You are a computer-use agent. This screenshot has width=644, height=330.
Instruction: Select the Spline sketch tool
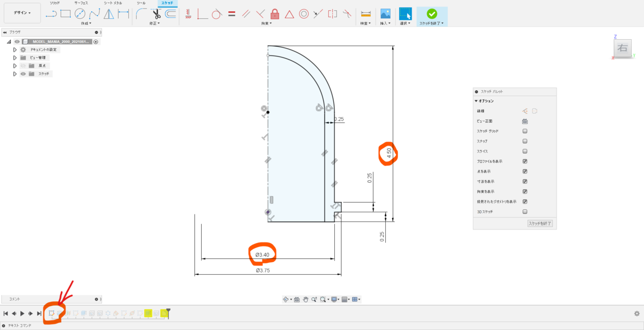click(x=94, y=13)
